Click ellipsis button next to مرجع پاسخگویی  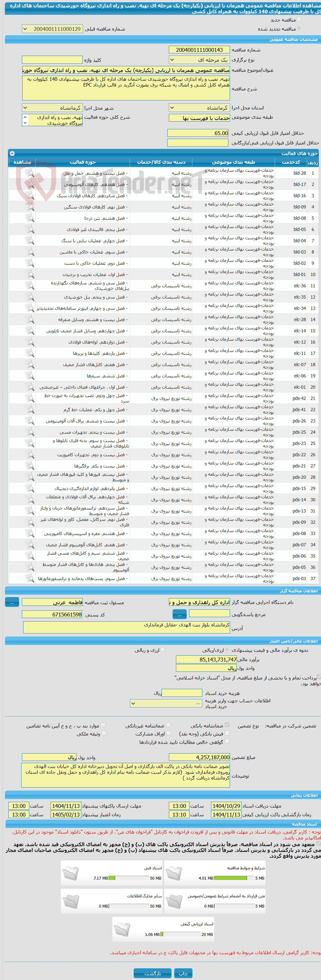(x=179, y=615)
